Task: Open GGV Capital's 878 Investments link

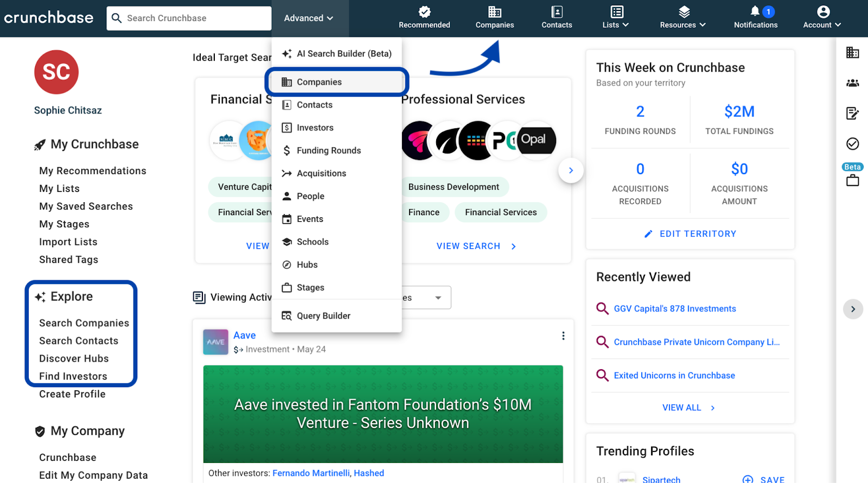Action: coord(674,309)
